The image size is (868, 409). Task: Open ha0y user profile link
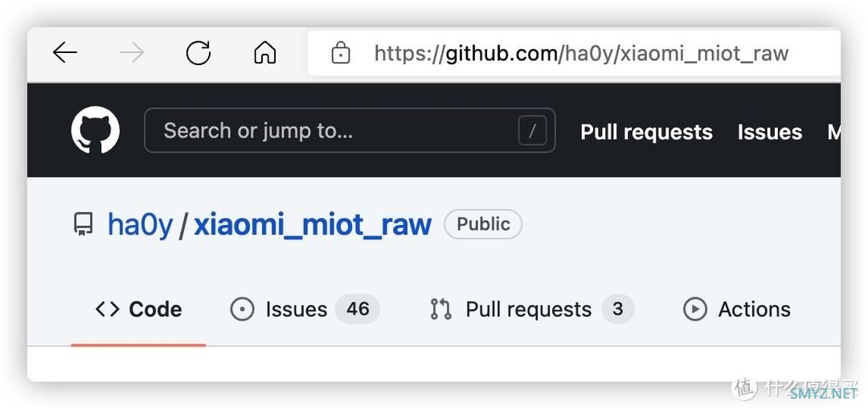(140, 225)
